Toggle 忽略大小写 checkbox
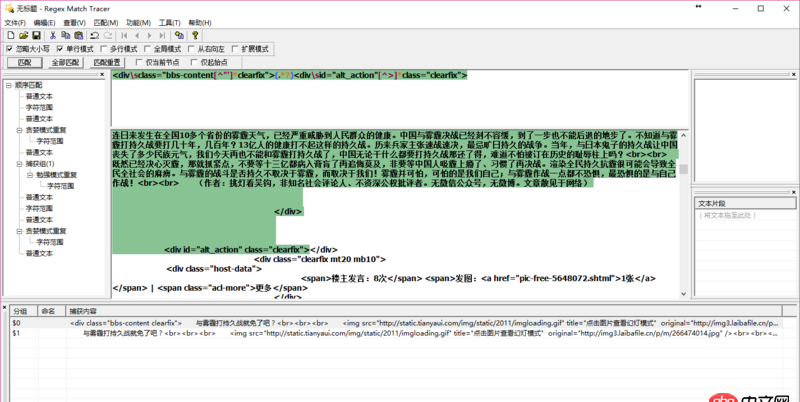Viewport: 800px width, 402px height. (9, 49)
